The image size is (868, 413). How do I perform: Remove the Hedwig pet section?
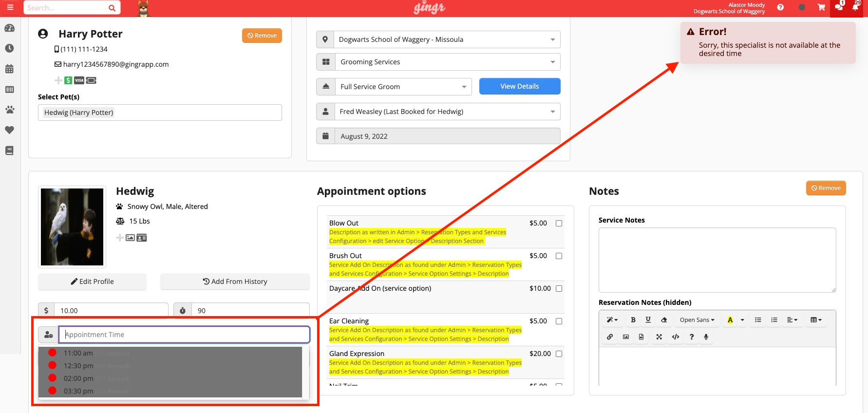(x=826, y=188)
